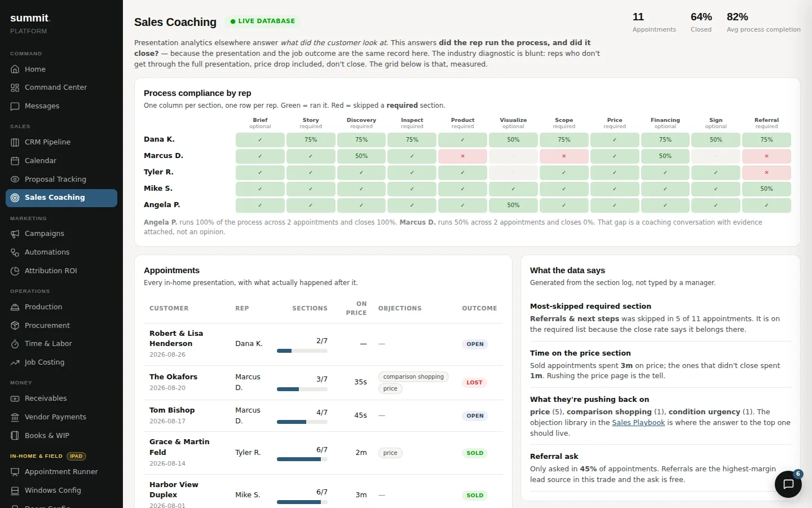Open the floating chat bubble button
812x508 pixels.
788,484
